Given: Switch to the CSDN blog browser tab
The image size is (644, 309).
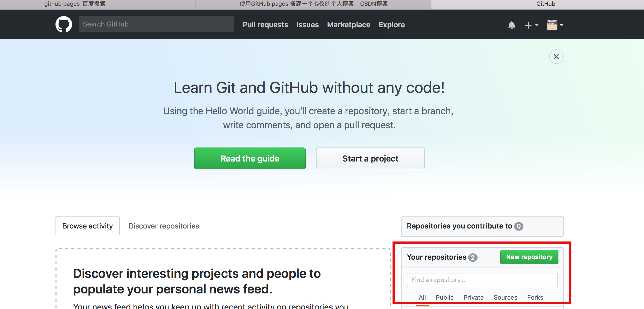Looking at the screenshot, I should click(313, 4).
